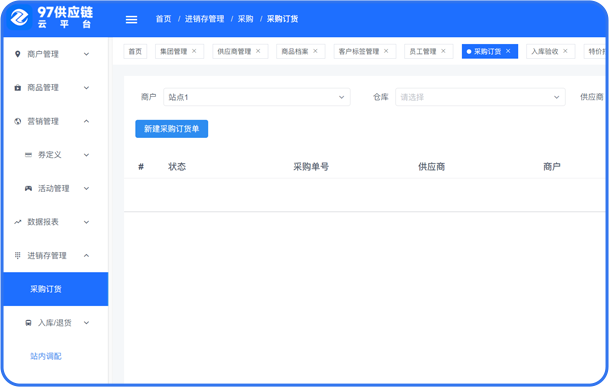The image size is (609, 387).
Task: Expand the 活动管理 submenu chevron
Action: click(x=87, y=188)
